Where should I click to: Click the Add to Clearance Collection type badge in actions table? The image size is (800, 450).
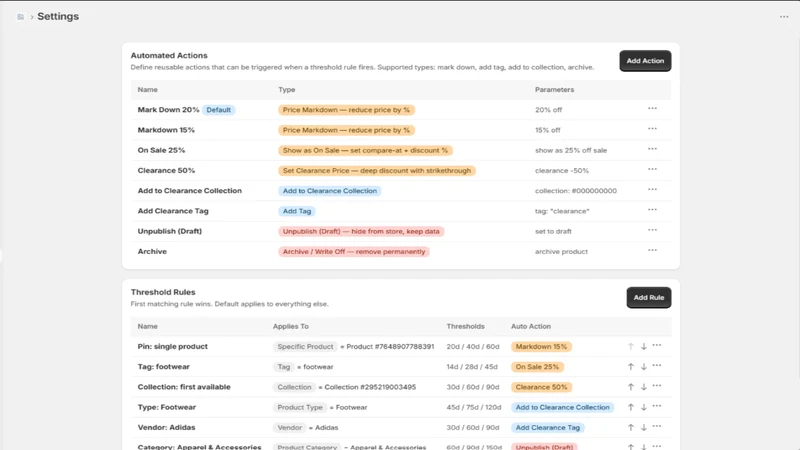click(x=330, y=191)
